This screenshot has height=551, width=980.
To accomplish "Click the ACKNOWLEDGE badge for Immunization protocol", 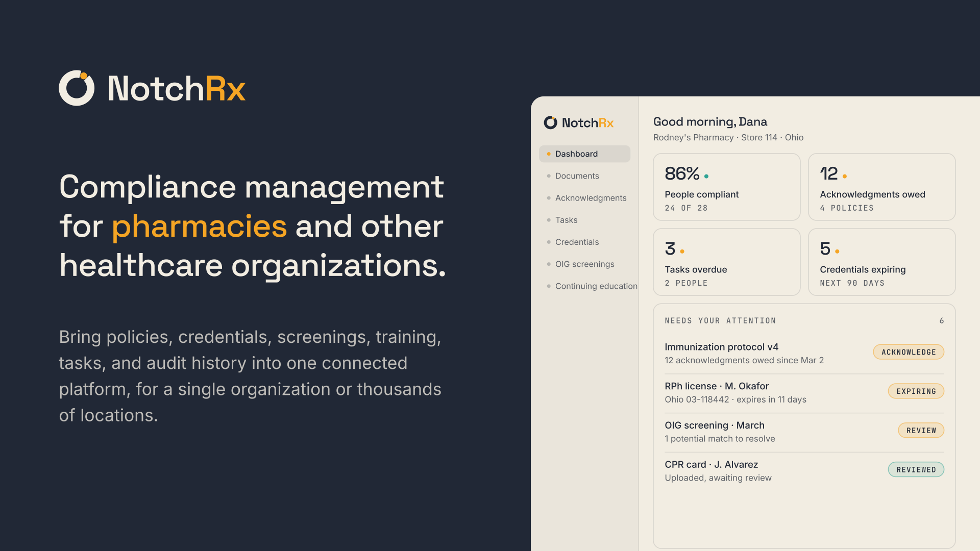I will 909,352.
